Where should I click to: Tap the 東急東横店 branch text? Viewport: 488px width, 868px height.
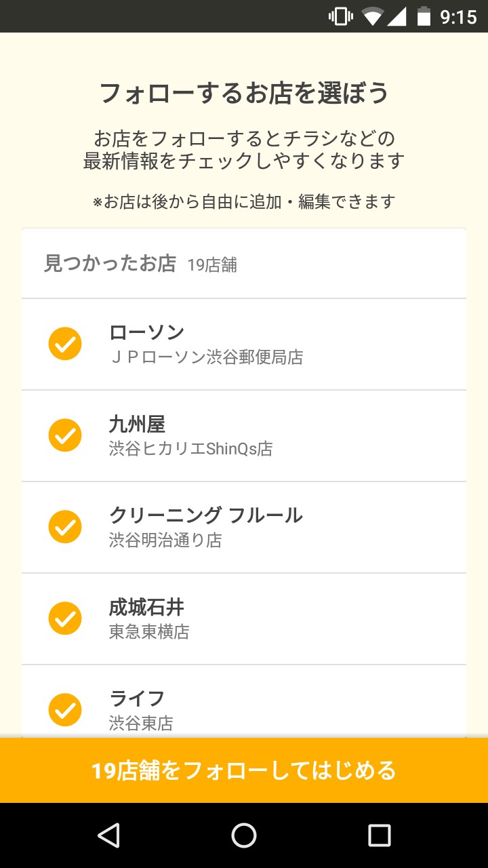149,632
